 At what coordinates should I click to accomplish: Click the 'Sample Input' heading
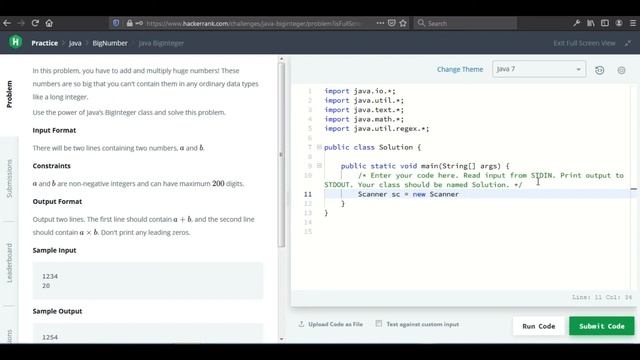[x=54, y=250]
